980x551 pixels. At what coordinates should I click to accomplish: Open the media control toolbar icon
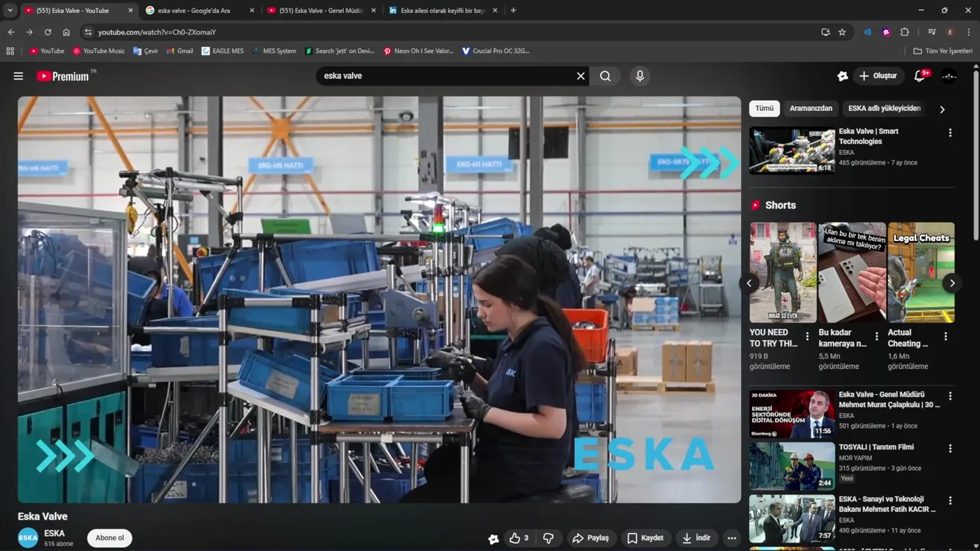point(932,32)
